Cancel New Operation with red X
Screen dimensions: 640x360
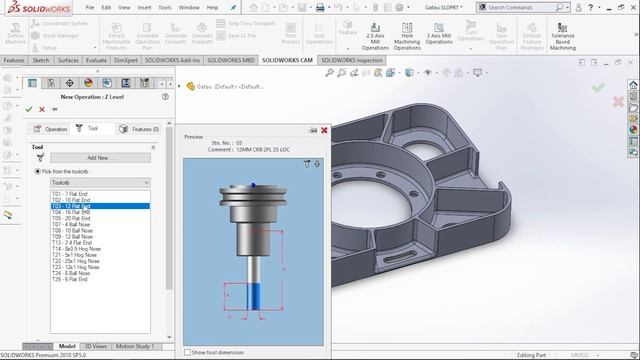point(42,109)
